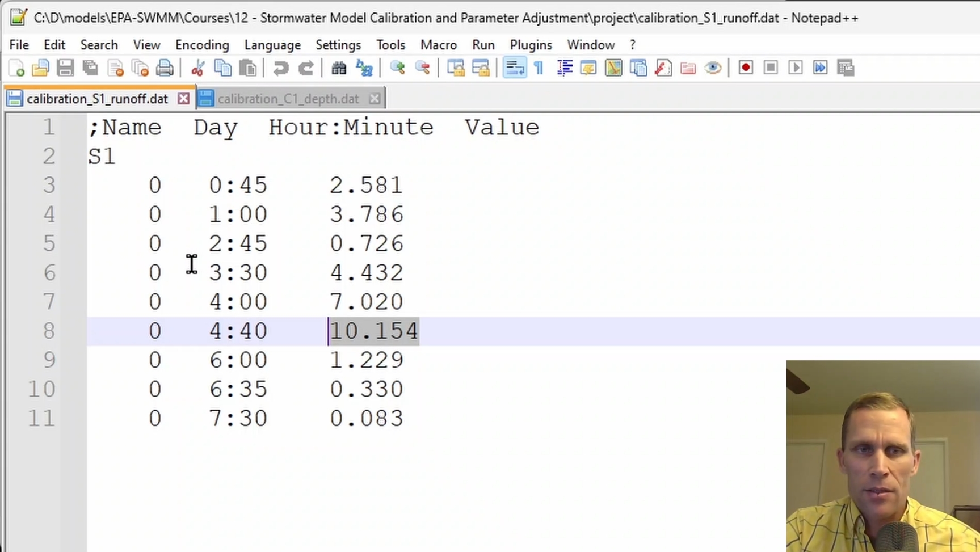Toggle the Monitoring eye icon
The width and height of the screenshot is (980, 552).
click(x=713, y=68)
